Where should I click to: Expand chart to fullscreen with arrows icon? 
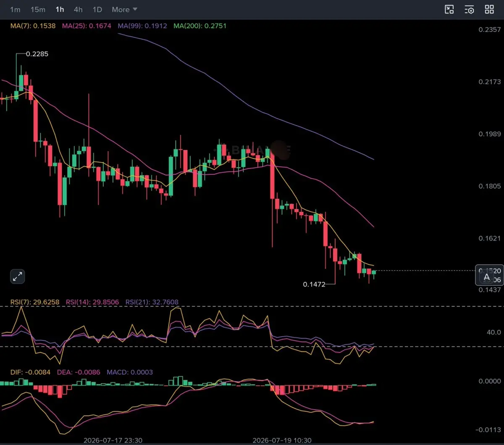point(18,276)
